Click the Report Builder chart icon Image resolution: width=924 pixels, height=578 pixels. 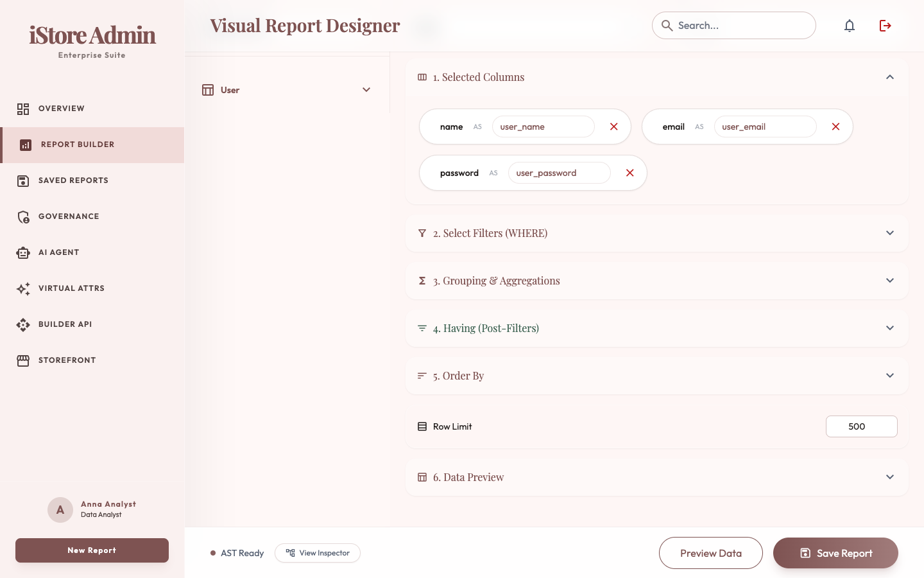click(26, 145)
